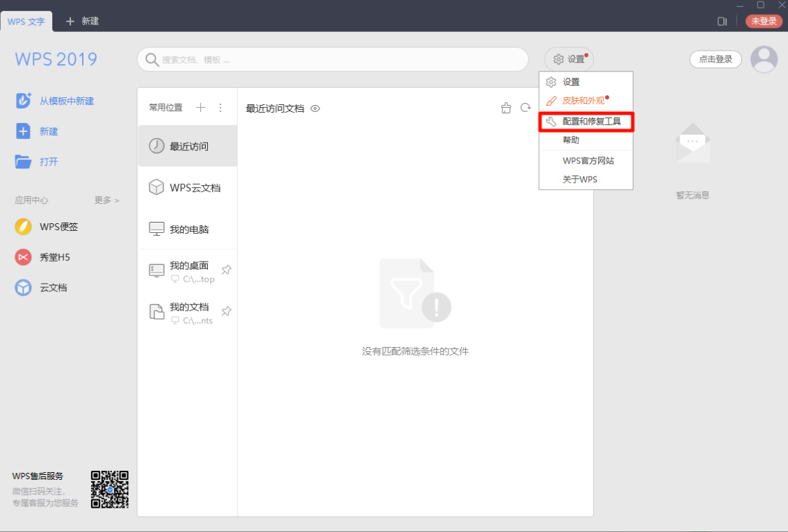Viewport: 788px width, 532px height.
Task: Launch 秀堂H5 app icon
Action: 23,257
